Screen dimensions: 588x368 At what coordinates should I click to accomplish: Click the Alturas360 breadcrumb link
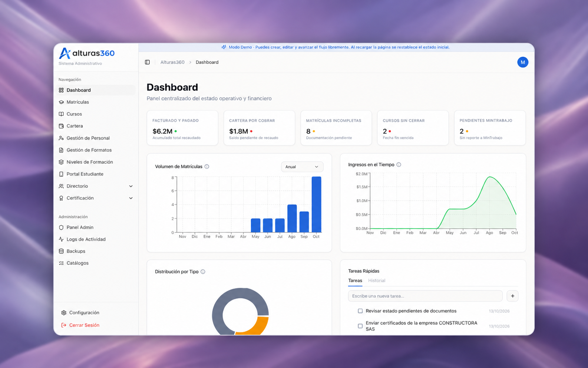click(172, 62)
